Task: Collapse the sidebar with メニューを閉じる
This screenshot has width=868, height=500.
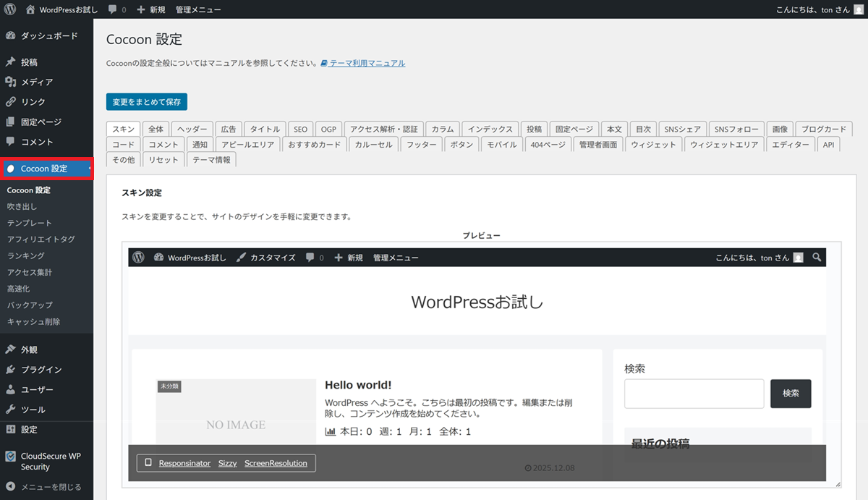Action: tap(43, 487)
